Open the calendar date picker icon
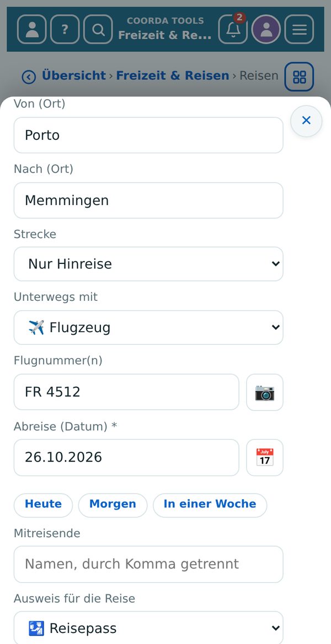The width and height of the screenshot is (331, 644). 265,458
